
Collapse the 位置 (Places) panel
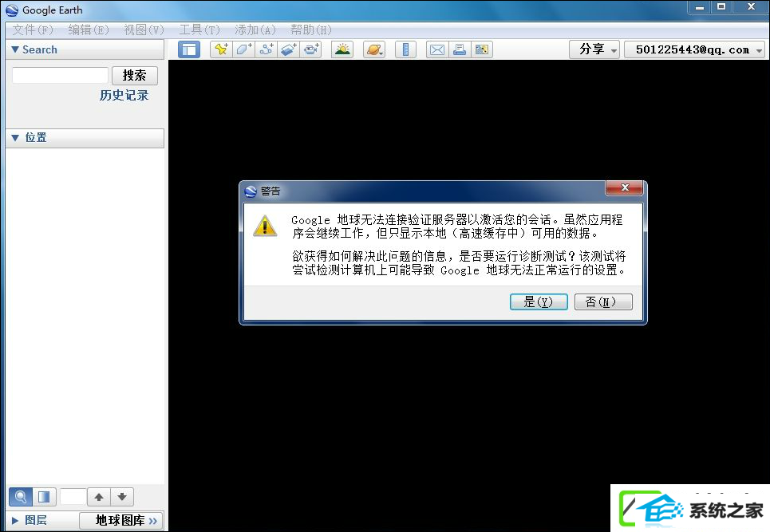[x=15, y=138]
